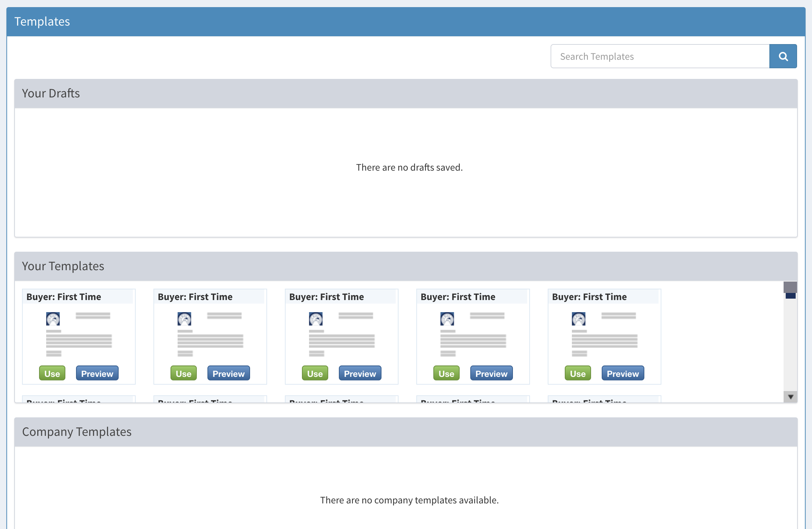Use the third Buyer: First Time template
Viewport: 812px width, 529px height.
[x=315, y=373]
